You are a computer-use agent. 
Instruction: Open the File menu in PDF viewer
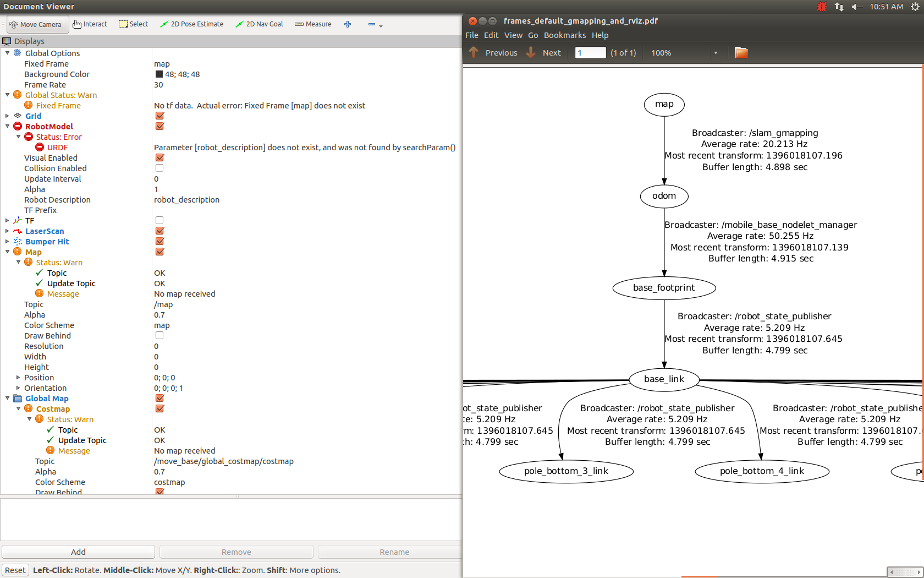pos(472,35)
